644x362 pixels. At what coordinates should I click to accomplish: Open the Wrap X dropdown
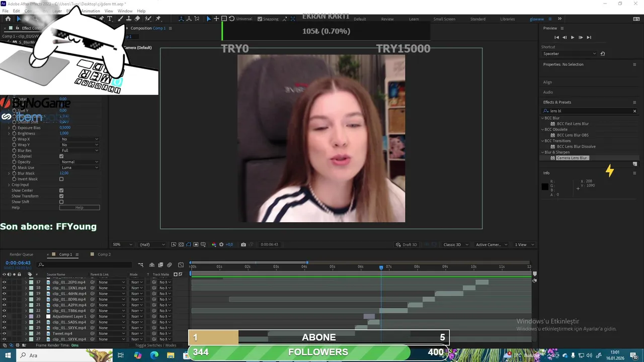point(79,139)
